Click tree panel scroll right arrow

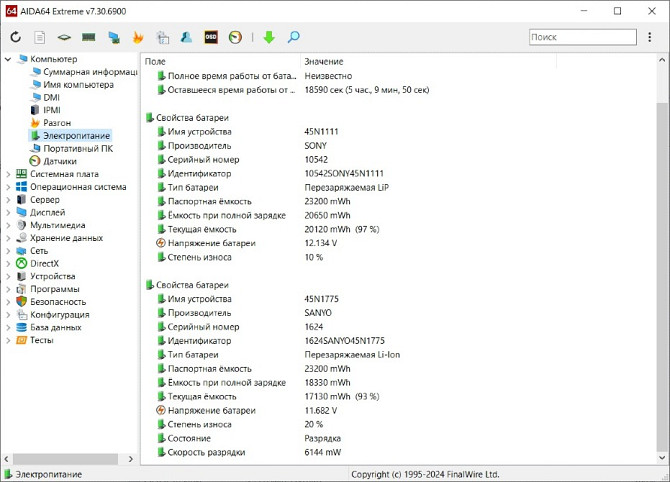click(x=131, y=459)
